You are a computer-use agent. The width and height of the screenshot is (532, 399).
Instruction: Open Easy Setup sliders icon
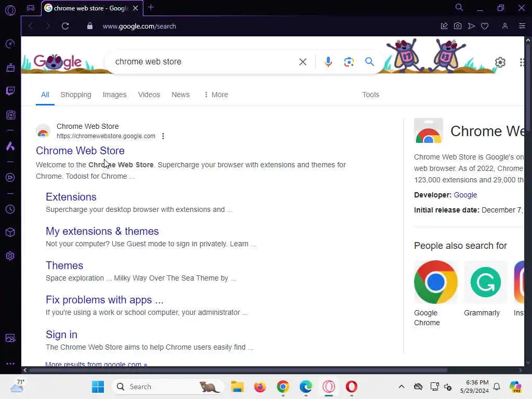pyautogui.click(x=522, y=26)
